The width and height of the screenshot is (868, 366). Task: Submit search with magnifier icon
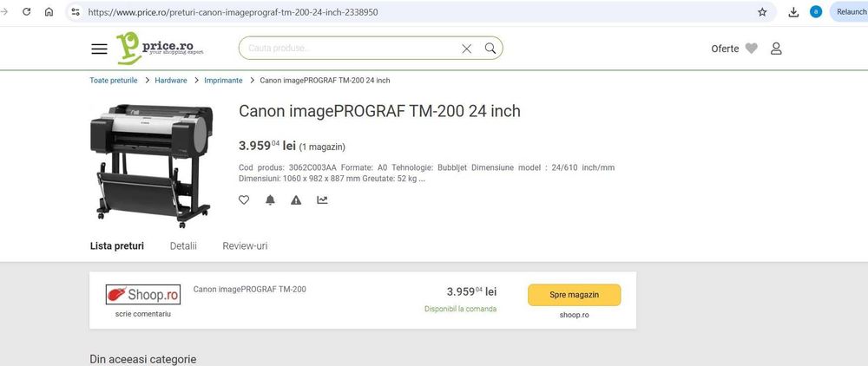[x=490, y=48]
